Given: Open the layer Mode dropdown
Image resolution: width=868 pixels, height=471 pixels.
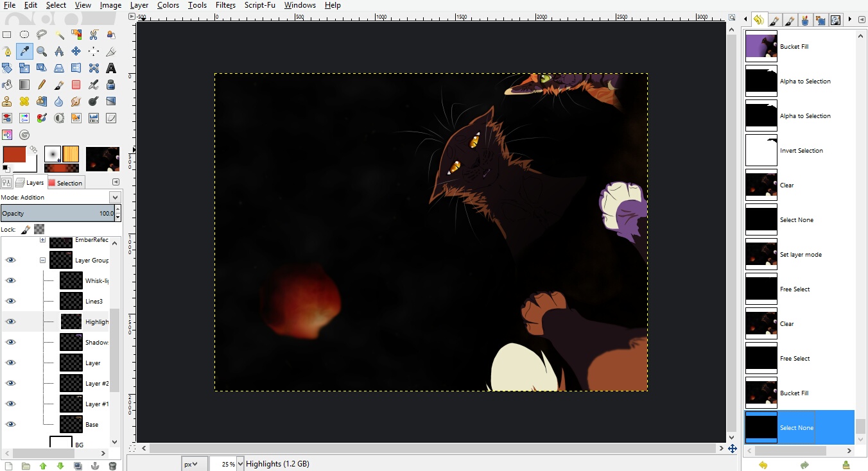Looking at the screenshot, I should (x=115, y=198).
